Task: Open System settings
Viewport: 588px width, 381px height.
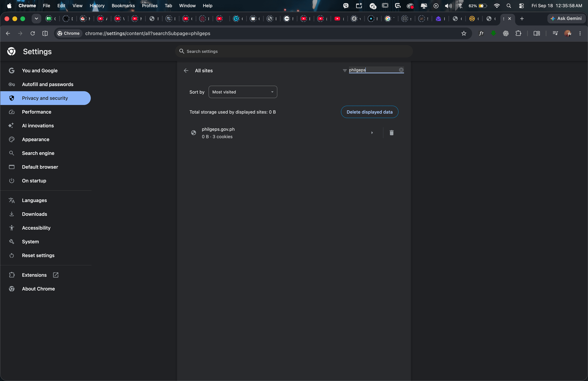Action: point(46,242)
